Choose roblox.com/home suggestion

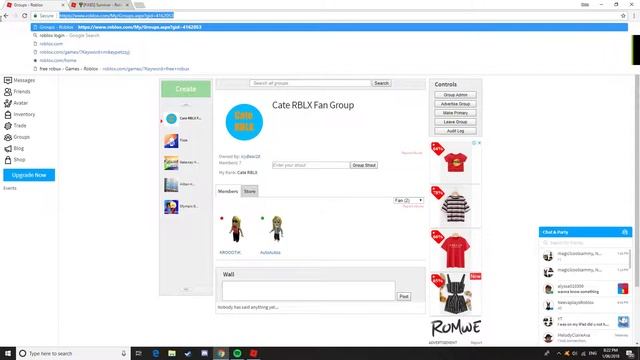tap(329, 60)
